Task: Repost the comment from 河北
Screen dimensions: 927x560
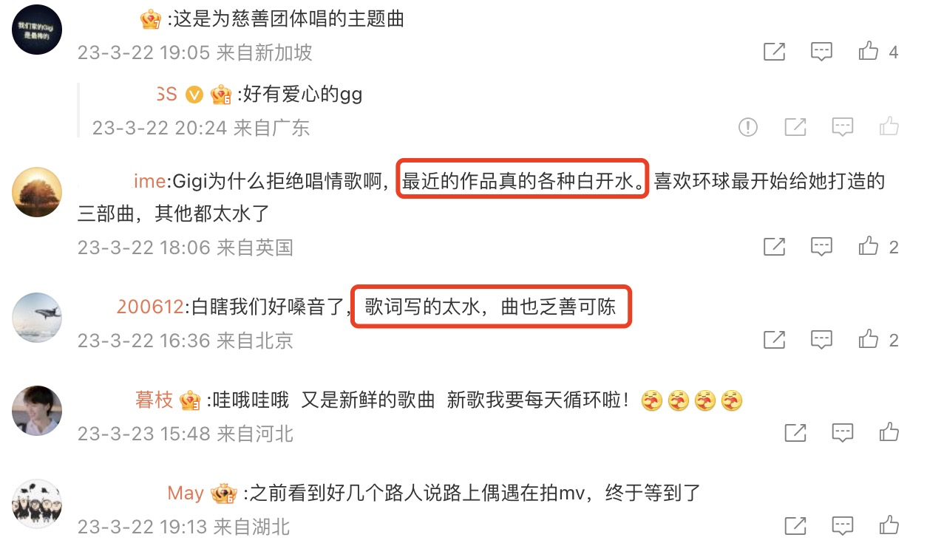Action: pyautogui.click(x=795, y=432)
